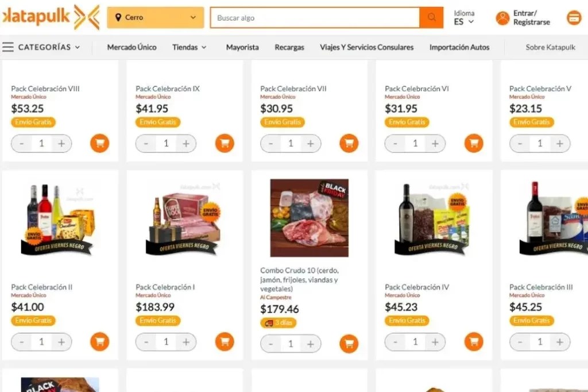Screen dimensions: 588x392
Task: Increase quantity for Pack Celebración VII
Action: [x=311, y=143]
